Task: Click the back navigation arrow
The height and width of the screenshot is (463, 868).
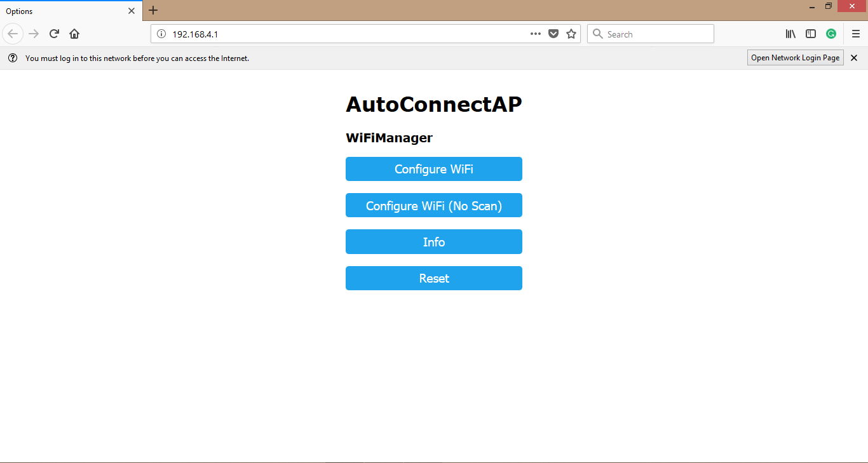Action: pos(13,33)
